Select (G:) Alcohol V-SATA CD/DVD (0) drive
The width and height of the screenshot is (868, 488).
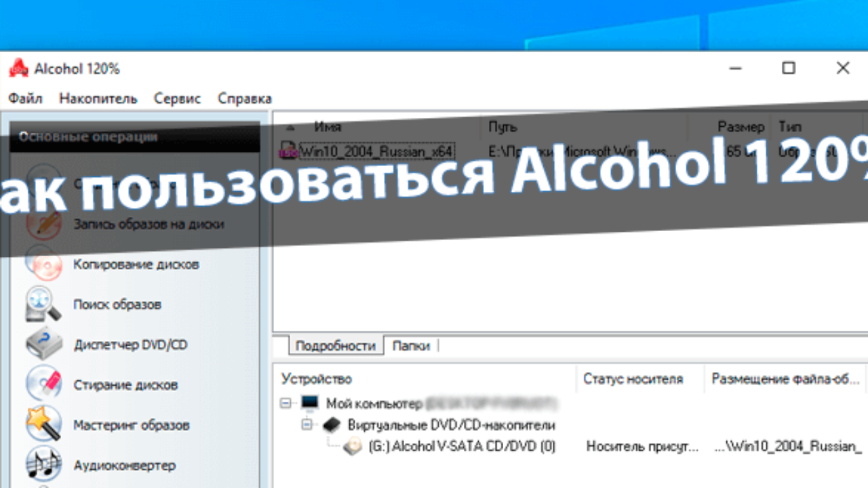[462, 447]
